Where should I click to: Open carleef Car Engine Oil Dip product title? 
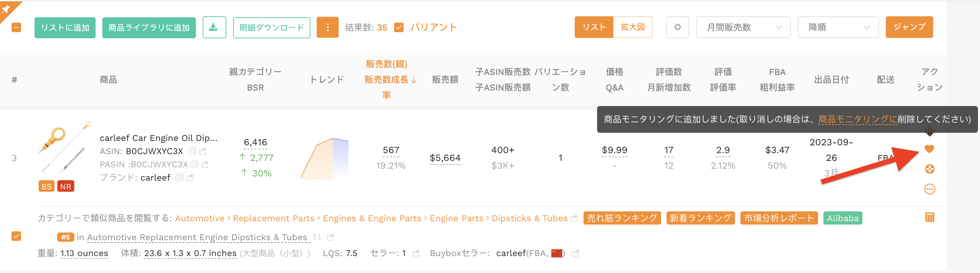tap(158, 138)
